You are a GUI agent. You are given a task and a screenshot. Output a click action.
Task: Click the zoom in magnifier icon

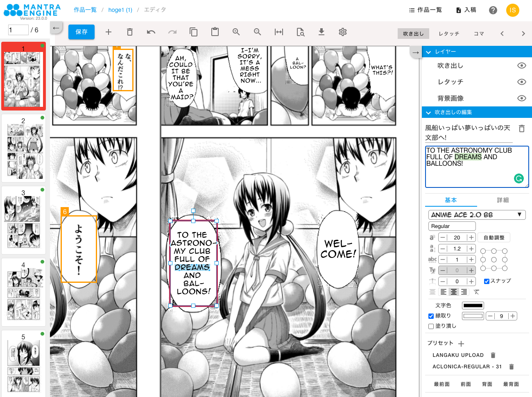236,32
